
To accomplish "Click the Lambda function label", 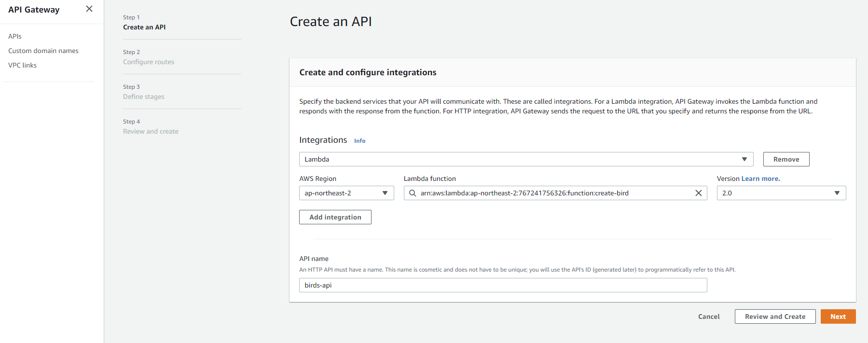I will (429, 178).
